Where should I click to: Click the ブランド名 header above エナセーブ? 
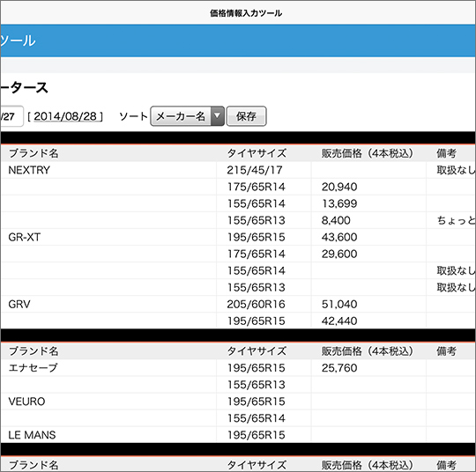point(33,351)
